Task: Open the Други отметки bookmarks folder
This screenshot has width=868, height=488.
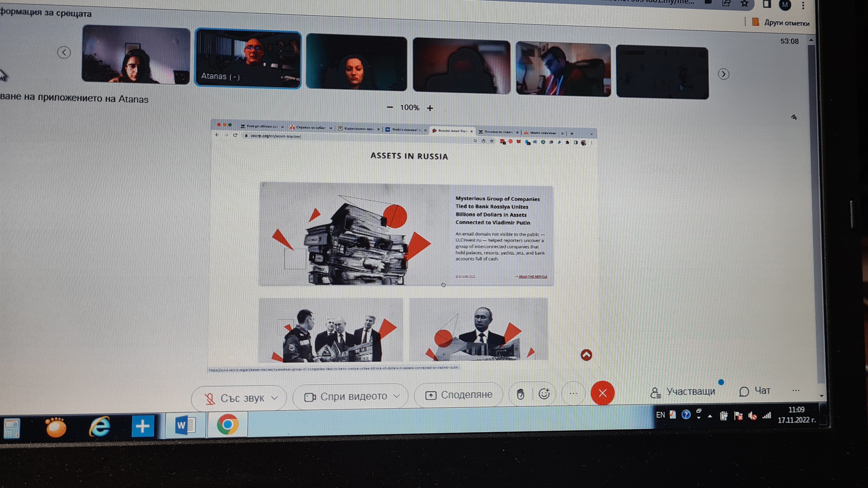Action: [x=781, y=22]
